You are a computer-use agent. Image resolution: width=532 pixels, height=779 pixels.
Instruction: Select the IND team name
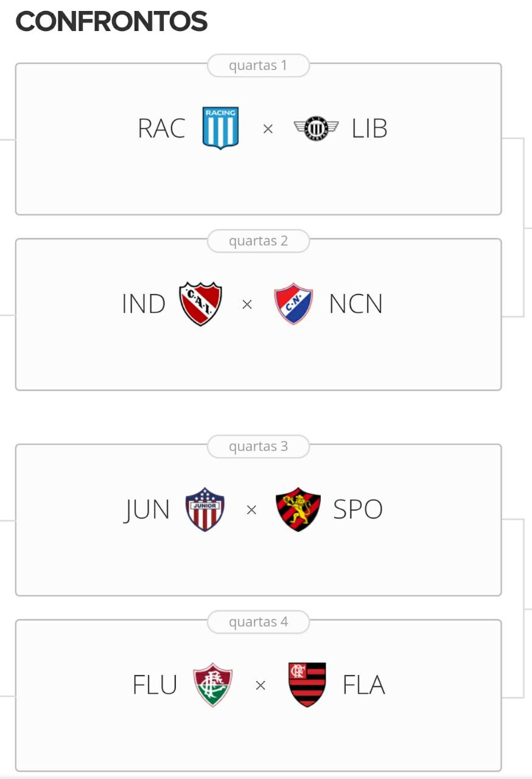(144, 304)
